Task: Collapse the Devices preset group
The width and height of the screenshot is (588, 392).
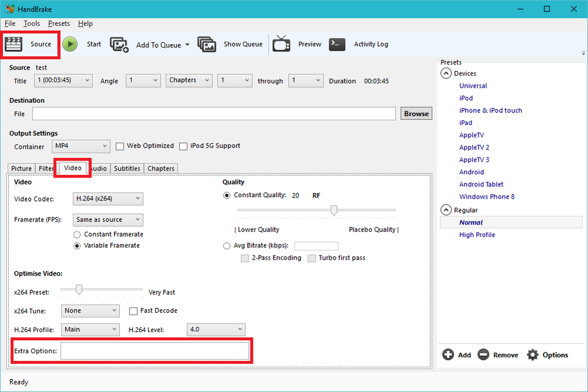Action: point(446,73)
